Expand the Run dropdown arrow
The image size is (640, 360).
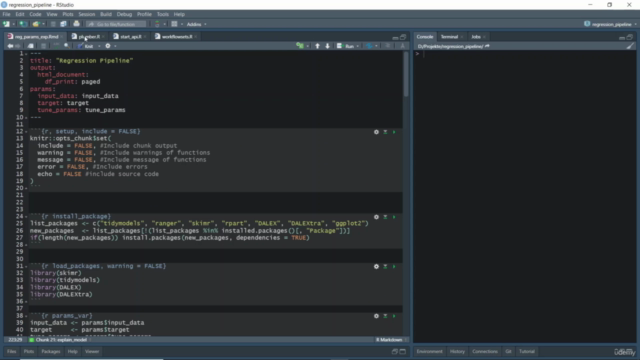358,47
